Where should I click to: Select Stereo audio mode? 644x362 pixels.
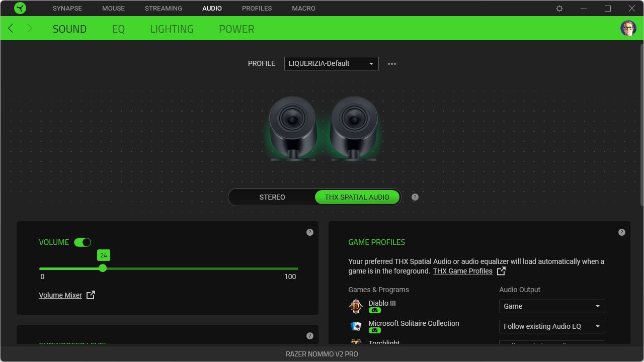point(272,197)
